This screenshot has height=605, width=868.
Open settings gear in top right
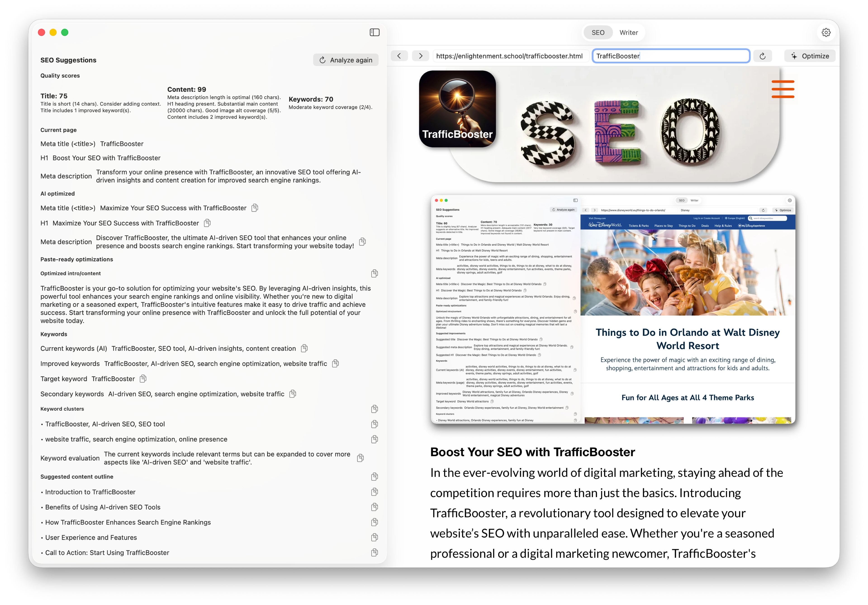pyautogui.click(x=826, y=33)
